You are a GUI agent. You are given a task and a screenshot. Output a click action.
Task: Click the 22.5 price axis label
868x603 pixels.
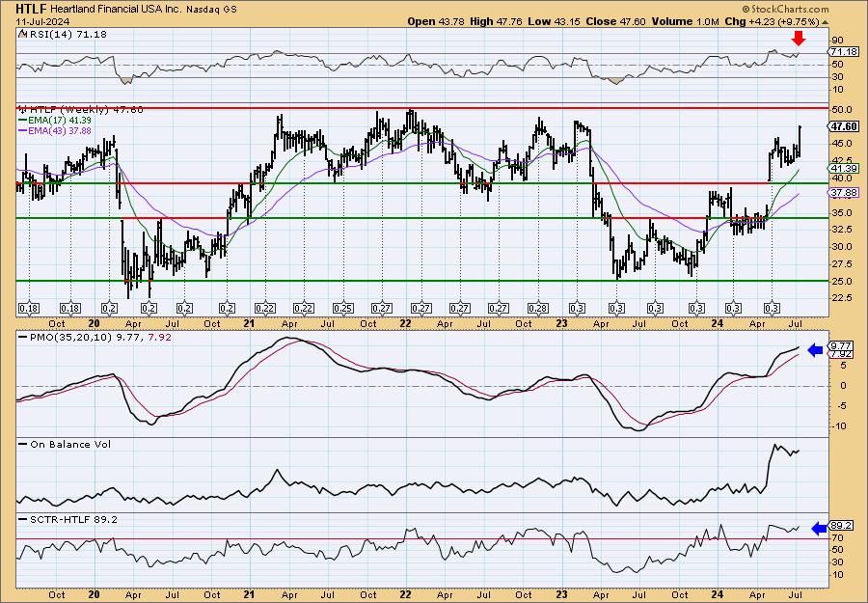click(x=842, y=298)
